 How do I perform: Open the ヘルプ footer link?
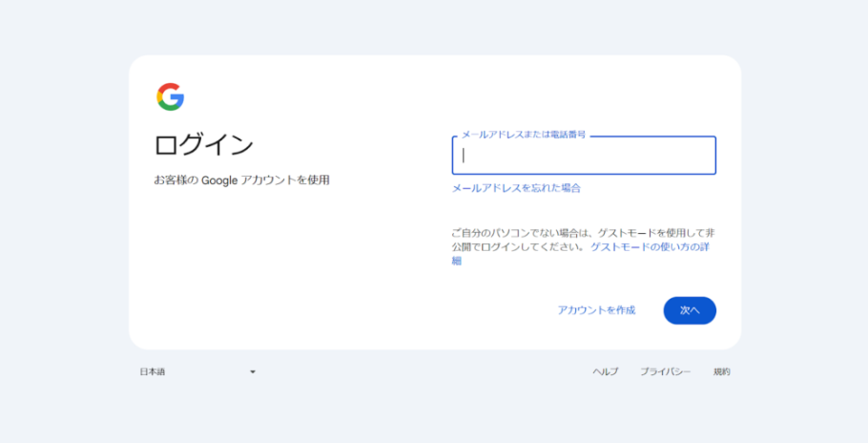605,372
